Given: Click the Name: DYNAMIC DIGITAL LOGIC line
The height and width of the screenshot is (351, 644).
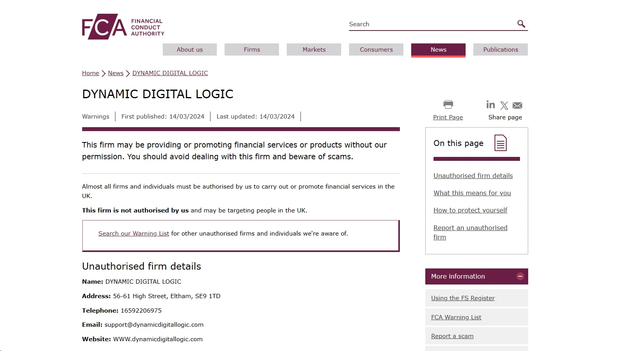Looking at the screenshot, I should click(x=131, y=282).
